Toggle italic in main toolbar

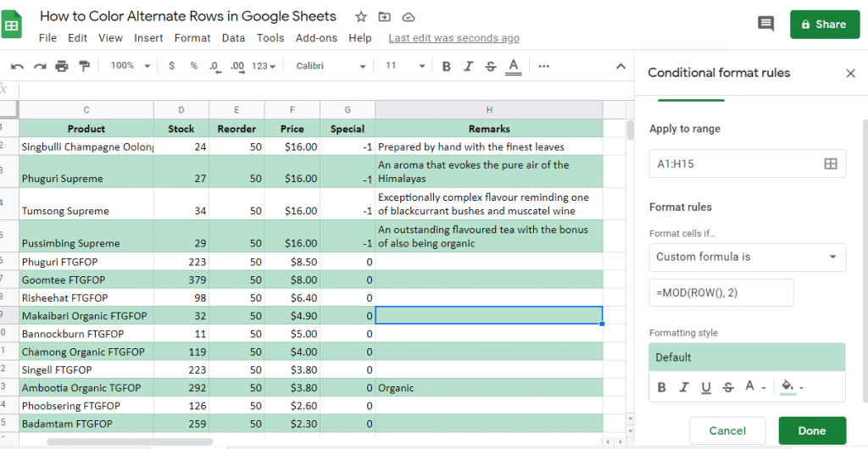pyautogui.click(x=468, y=66)
